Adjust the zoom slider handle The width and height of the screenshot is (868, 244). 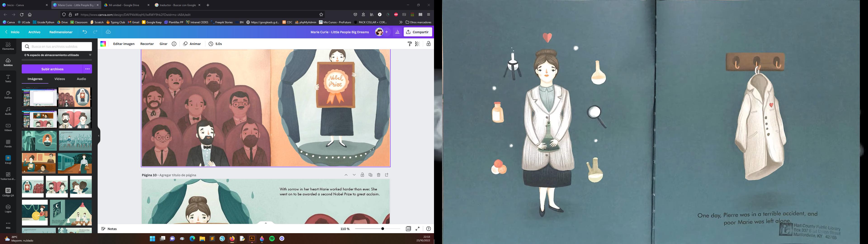(x=382, y=229)
